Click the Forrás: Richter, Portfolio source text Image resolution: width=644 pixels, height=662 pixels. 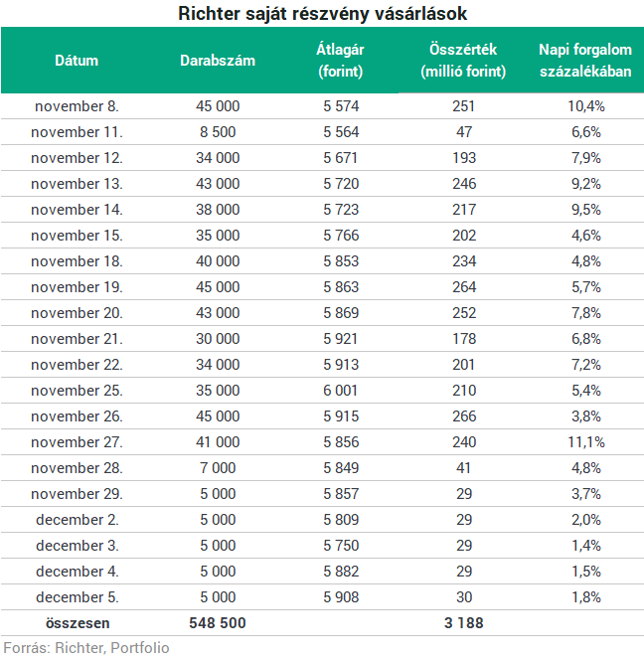pyautogui.click(x=86, y=648)
